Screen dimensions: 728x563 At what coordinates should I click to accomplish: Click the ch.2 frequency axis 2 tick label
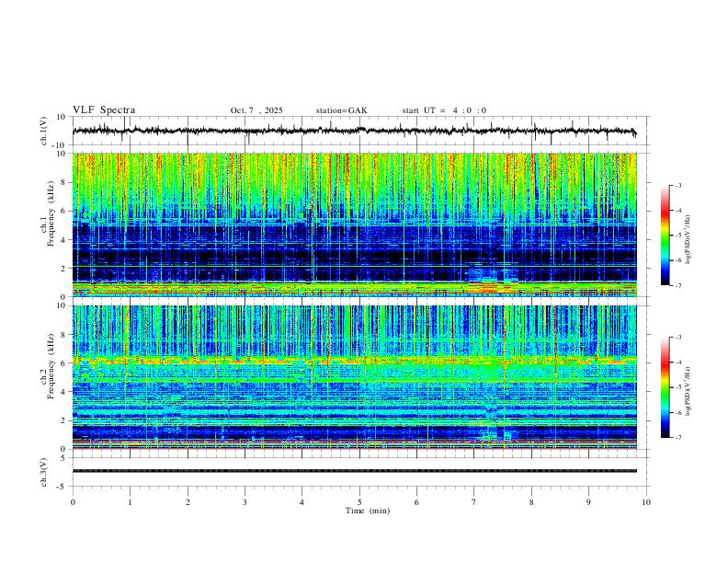(63, 420)
